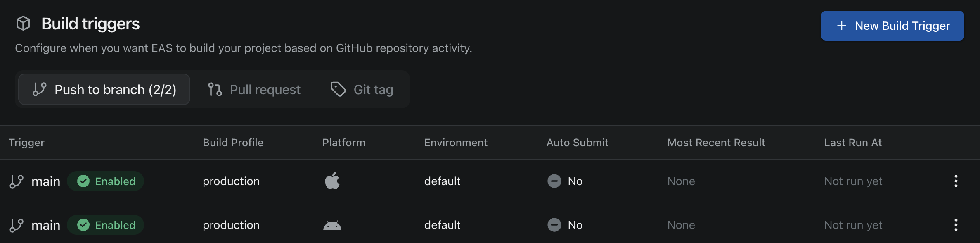The image size is (980, 243).
Task: Click the default environment value on first row
Action: point(442,181)
